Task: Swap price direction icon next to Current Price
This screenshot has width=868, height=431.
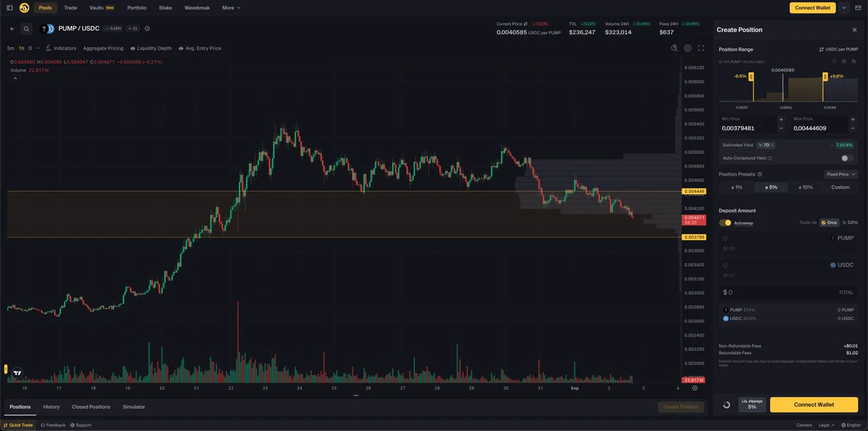Action: [526, 24]
